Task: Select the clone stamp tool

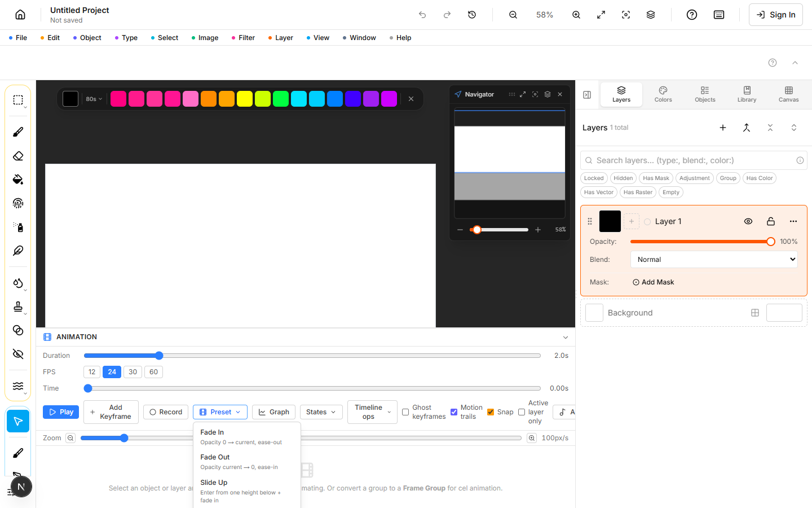Action: [18, 306]
